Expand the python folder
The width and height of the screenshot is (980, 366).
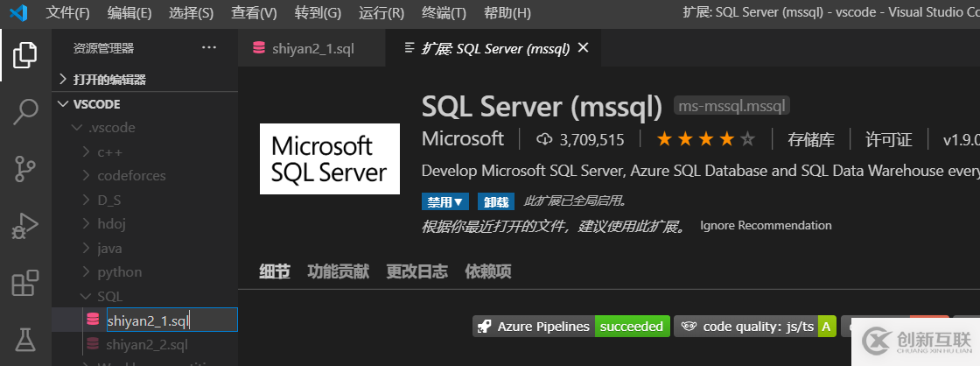(87, 272)
